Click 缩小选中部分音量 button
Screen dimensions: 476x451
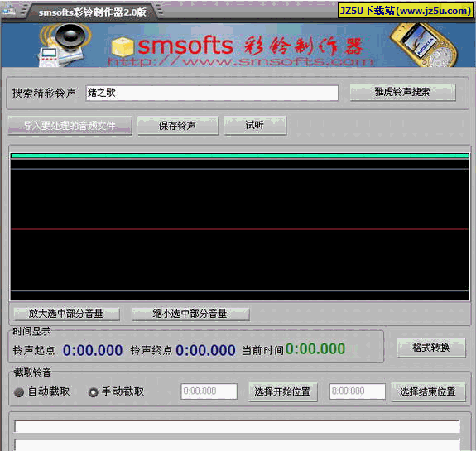pos(190,314)
